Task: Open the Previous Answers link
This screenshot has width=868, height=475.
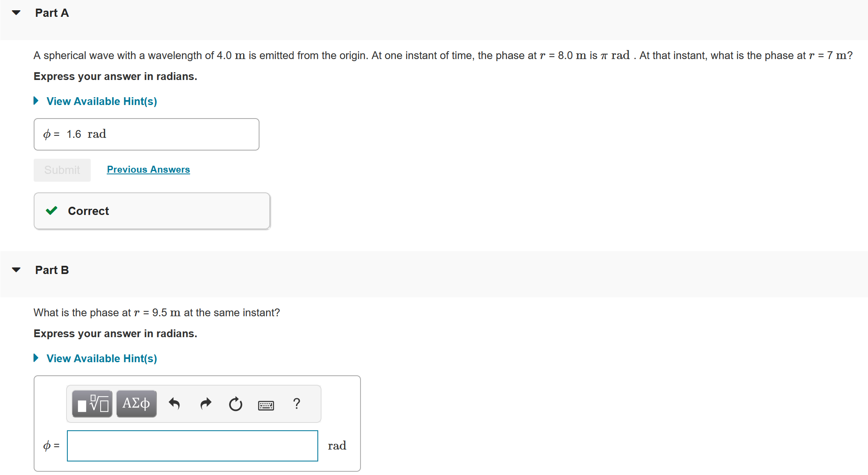Action: tap(148, 169)
